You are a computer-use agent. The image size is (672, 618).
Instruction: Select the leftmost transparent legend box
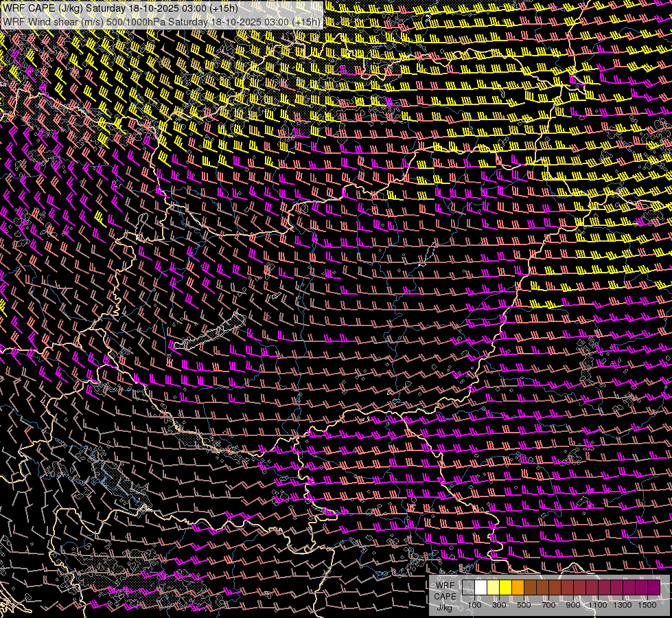(x=469, y=588)
